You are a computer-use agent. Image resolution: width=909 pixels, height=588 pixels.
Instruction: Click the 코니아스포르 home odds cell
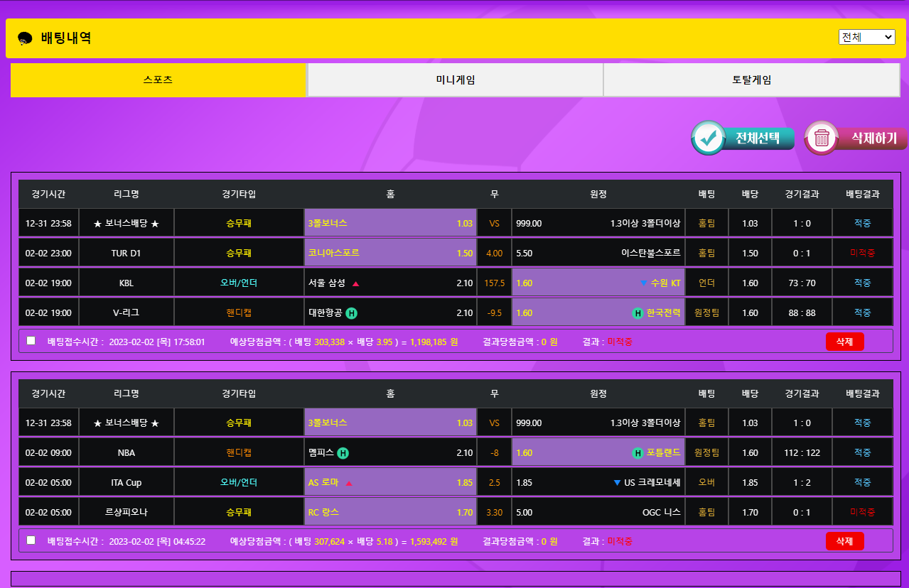(390, 254)
